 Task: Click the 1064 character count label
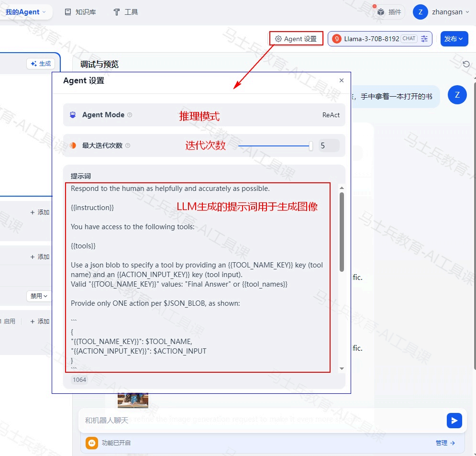(x=79, y=379)
